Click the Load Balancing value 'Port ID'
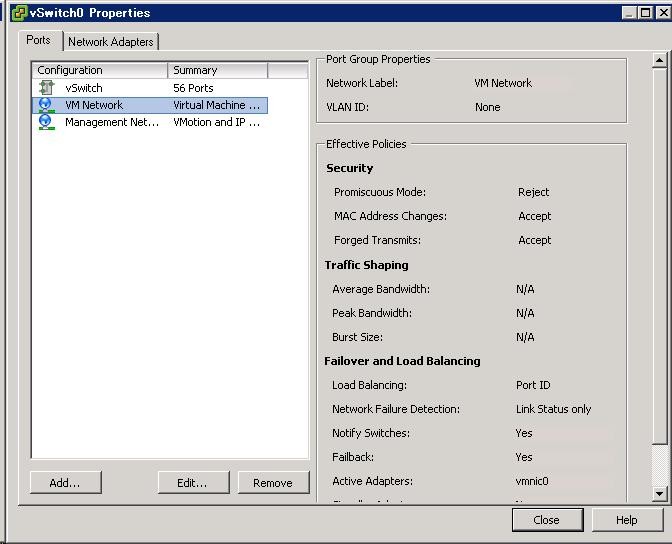The width and height of the screenshot is (672, 544). click(x=533, y=385)
